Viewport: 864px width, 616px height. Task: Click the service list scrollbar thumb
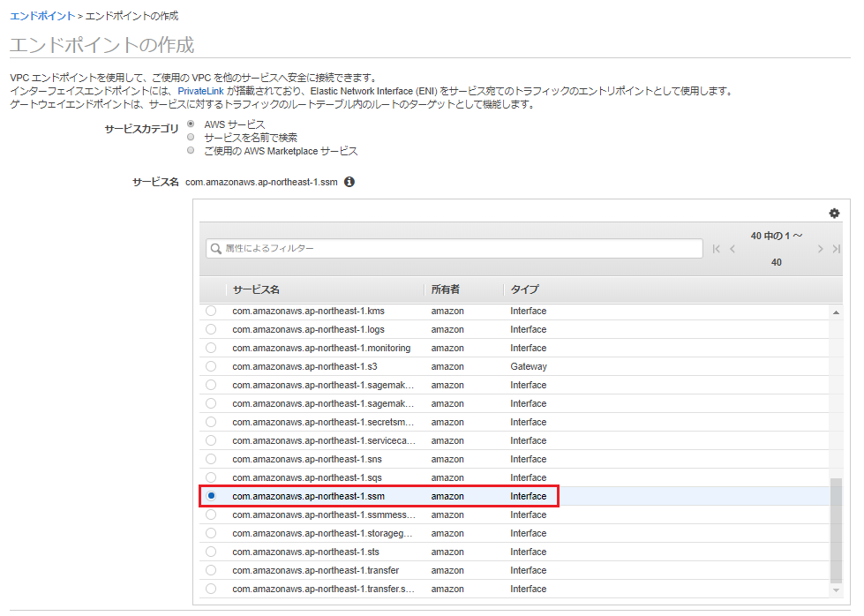(x=836, y=530)
